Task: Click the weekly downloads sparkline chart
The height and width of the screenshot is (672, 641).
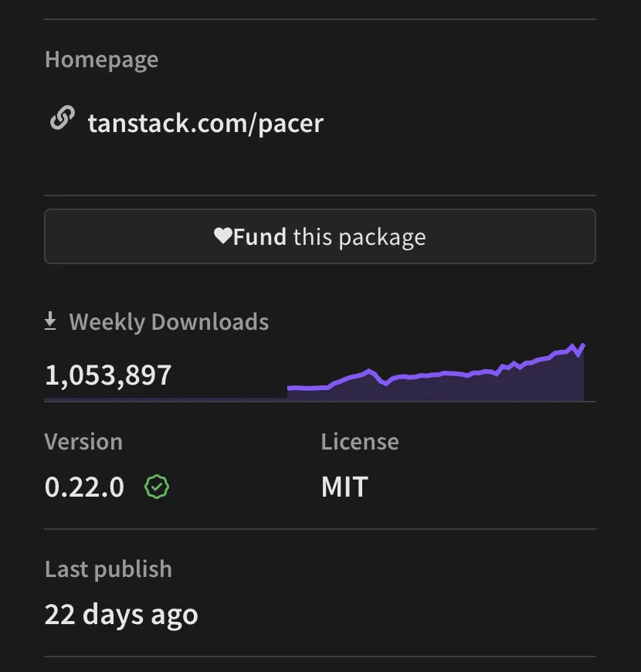Action: click(x=436, y=372)
